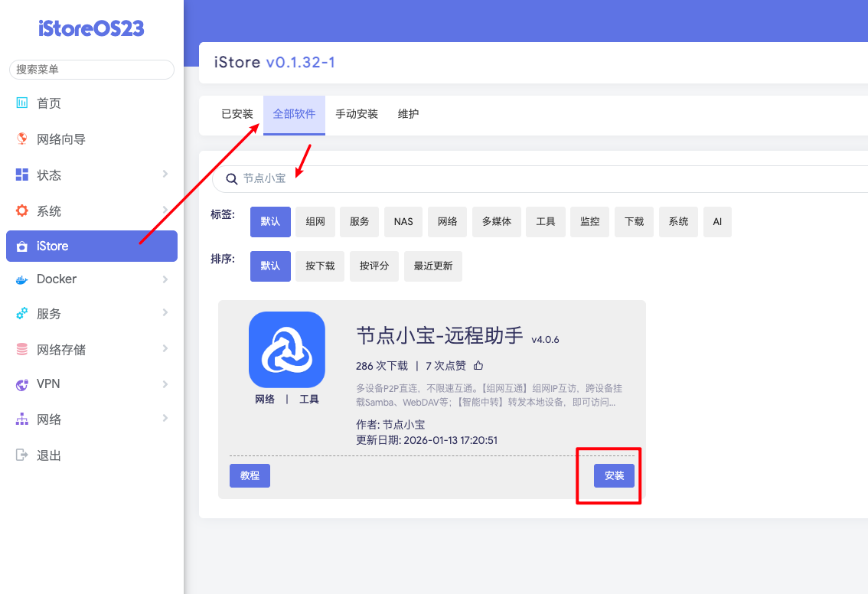Click the Docker whale icon
Screen dimensions: 868x594
click(x=22, y=279)
